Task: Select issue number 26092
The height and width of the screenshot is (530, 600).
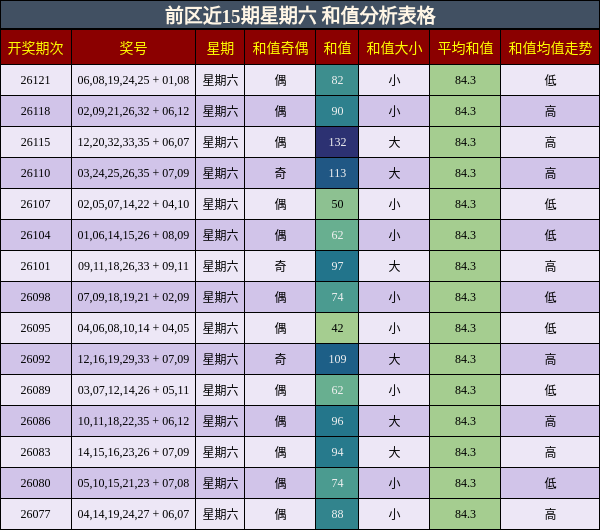Action: tap(36, 359)
